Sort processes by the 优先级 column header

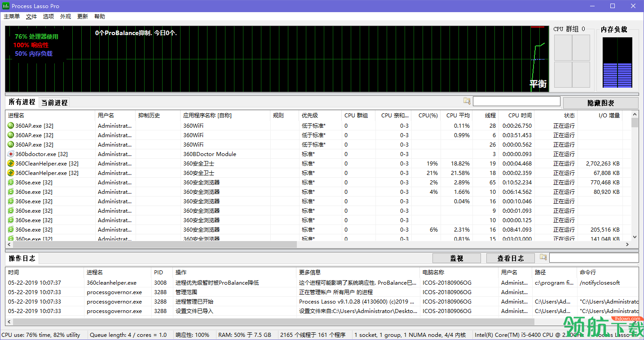click(x=321, y=116)
